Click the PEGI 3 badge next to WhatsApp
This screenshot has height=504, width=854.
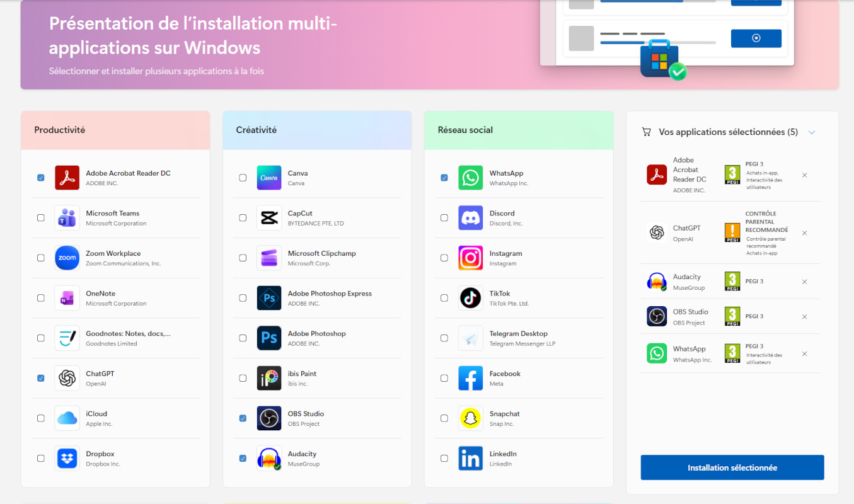(x=732, y=353)
